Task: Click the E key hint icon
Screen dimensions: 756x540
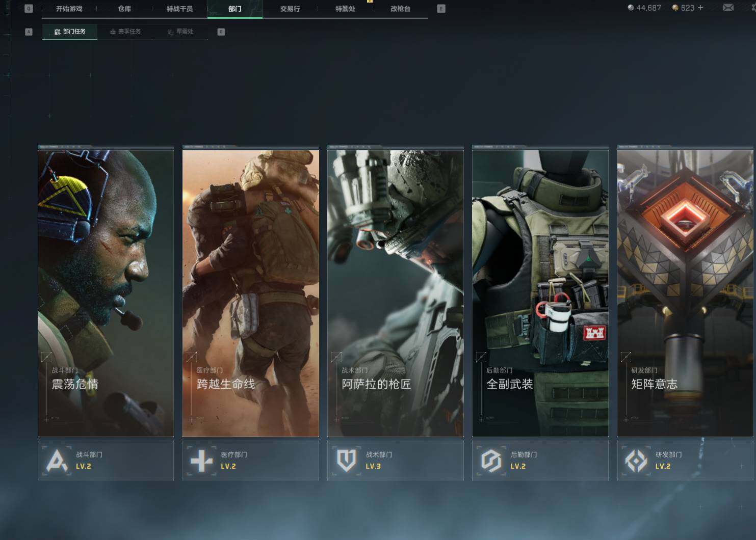Action: (441, 9)
